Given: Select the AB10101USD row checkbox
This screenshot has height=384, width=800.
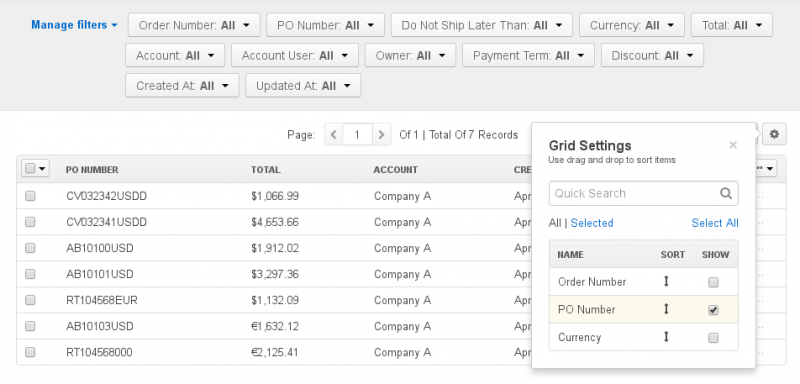Looking at the screenshot, I should tap(30, 274).
